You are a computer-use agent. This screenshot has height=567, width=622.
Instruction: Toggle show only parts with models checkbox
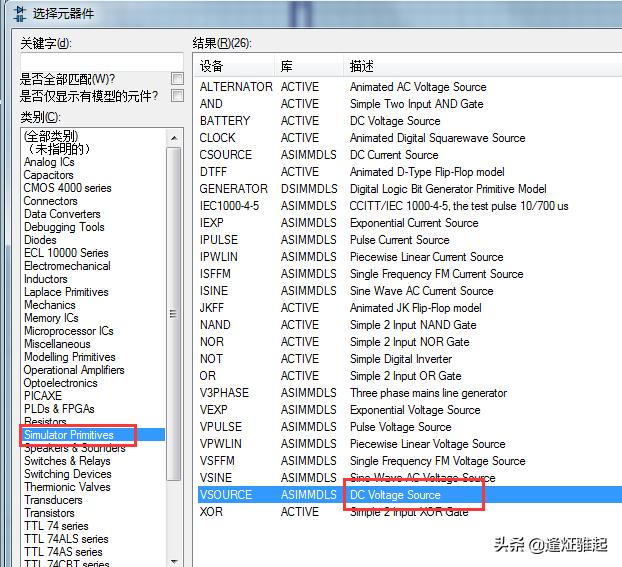pos(177,96)
